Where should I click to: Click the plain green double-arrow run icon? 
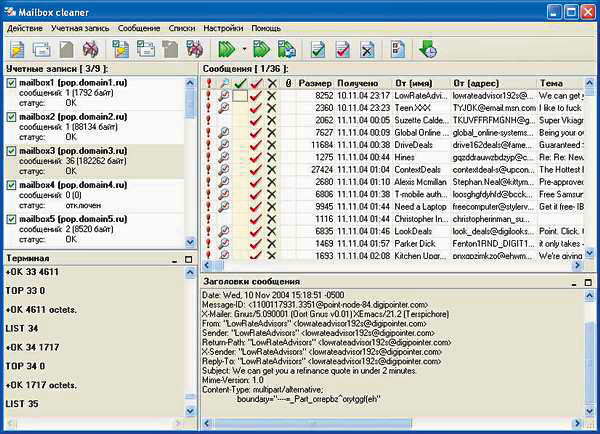click(227, 49)
